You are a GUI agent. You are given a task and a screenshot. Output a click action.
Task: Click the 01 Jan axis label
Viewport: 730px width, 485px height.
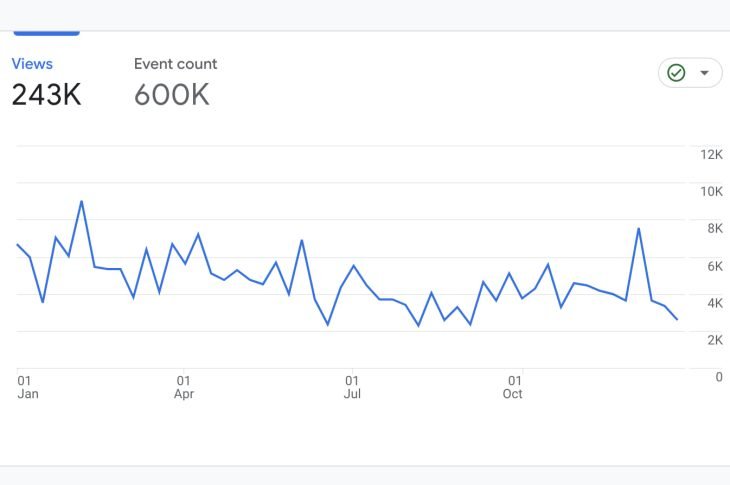(27, 387)
